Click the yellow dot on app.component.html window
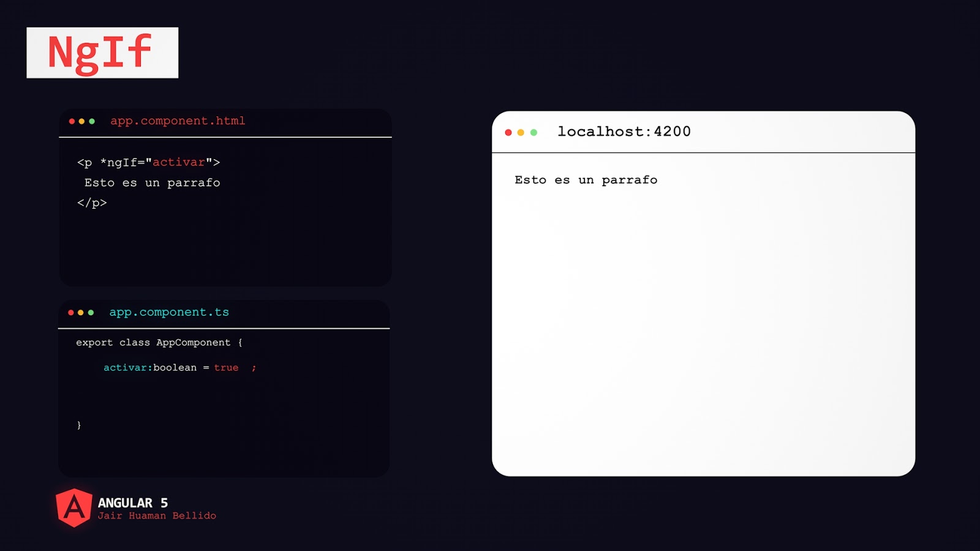The image size is (980, 551). click(81, 121)
